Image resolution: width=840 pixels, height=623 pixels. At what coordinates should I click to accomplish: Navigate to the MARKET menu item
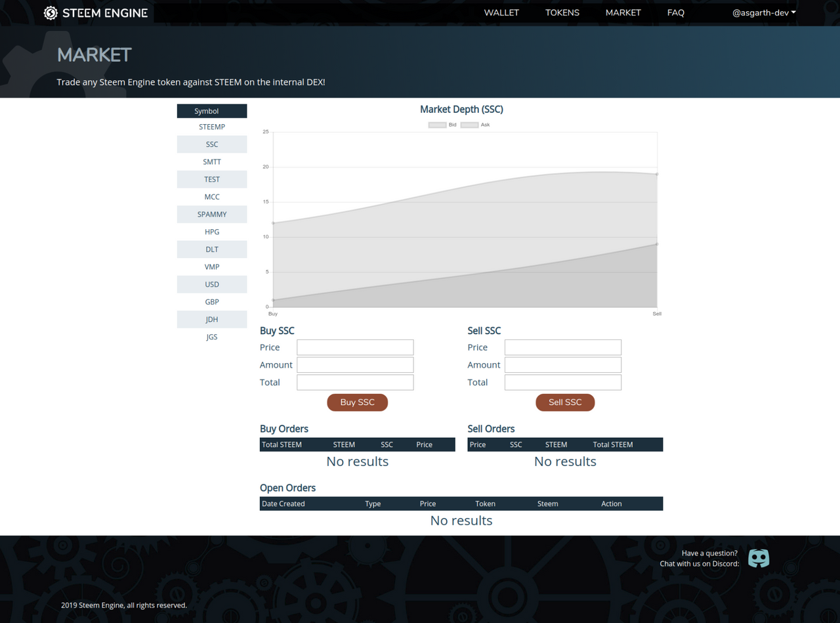click(623, 13)
